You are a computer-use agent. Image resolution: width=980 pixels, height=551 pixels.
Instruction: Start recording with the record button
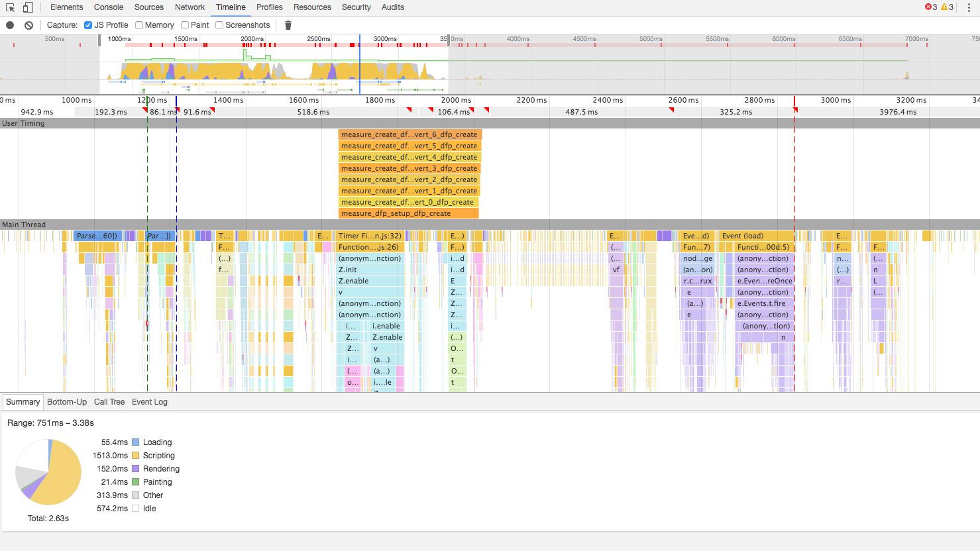tap(10, 25)
